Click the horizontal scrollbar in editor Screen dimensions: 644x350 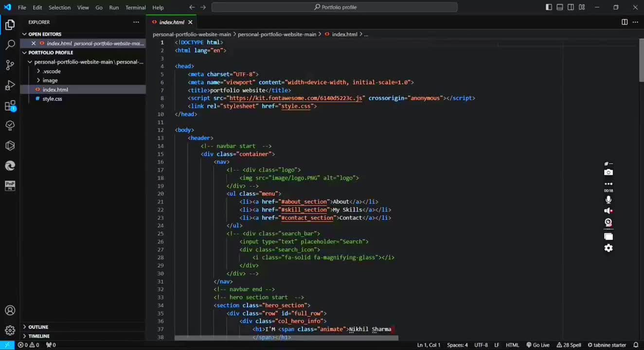pyautogui.click(x=286, y=337)
